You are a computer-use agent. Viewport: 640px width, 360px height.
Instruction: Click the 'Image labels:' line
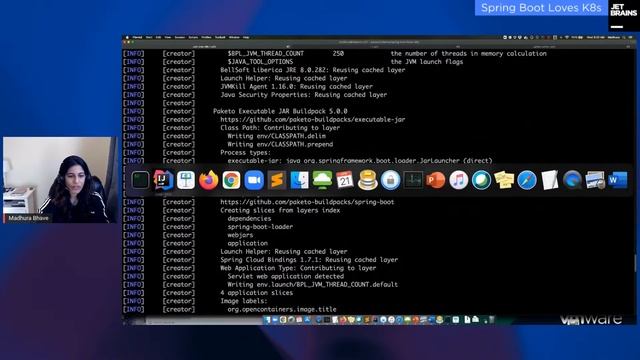[x=244, y=301]
